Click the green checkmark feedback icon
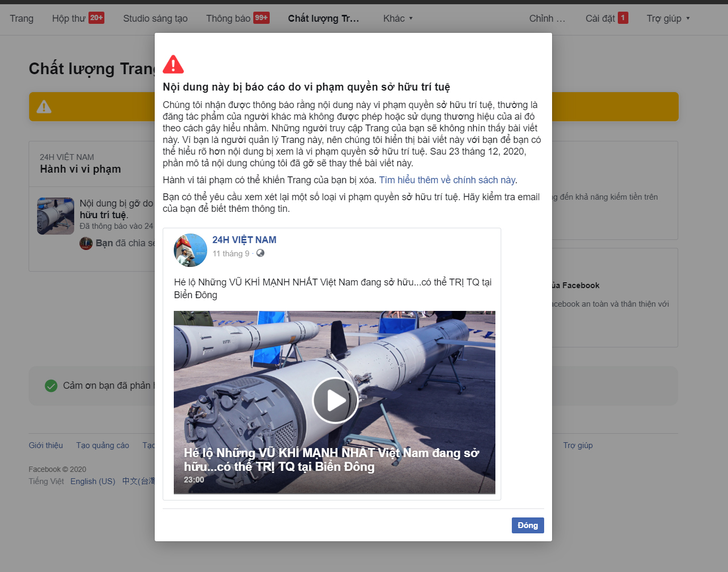728x572 pixels. point(51,386)
